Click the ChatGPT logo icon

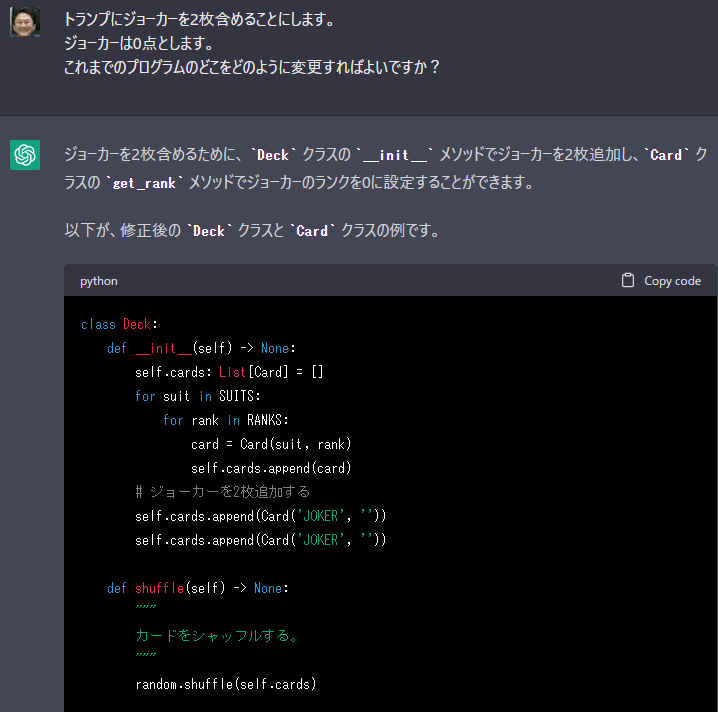tap(25, 155)
